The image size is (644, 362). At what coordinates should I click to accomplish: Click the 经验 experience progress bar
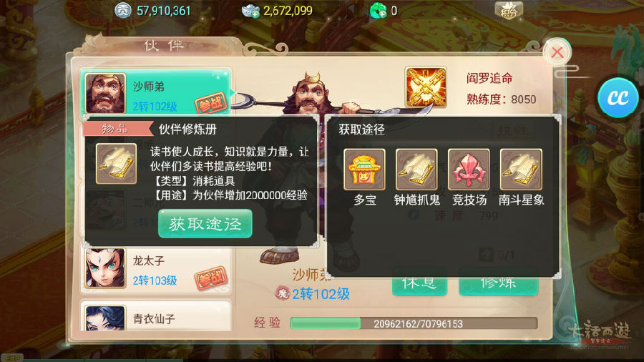click(x=414, y=323)
